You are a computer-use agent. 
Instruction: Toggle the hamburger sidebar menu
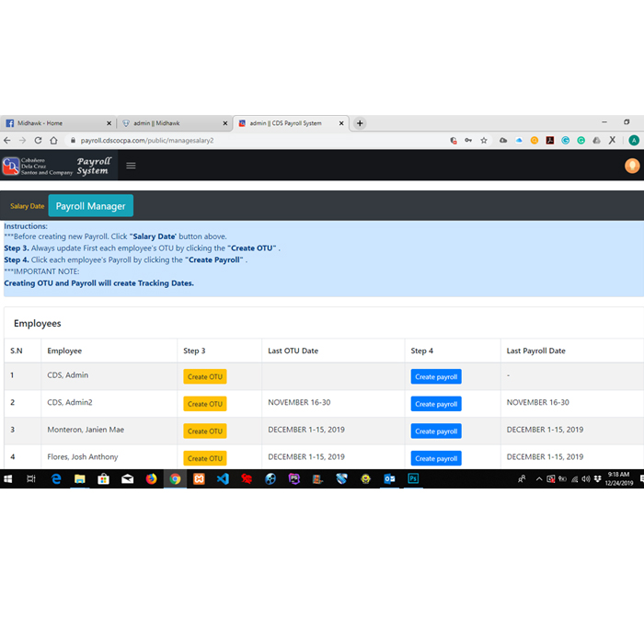pyautogui.click(x=131, y=166)
